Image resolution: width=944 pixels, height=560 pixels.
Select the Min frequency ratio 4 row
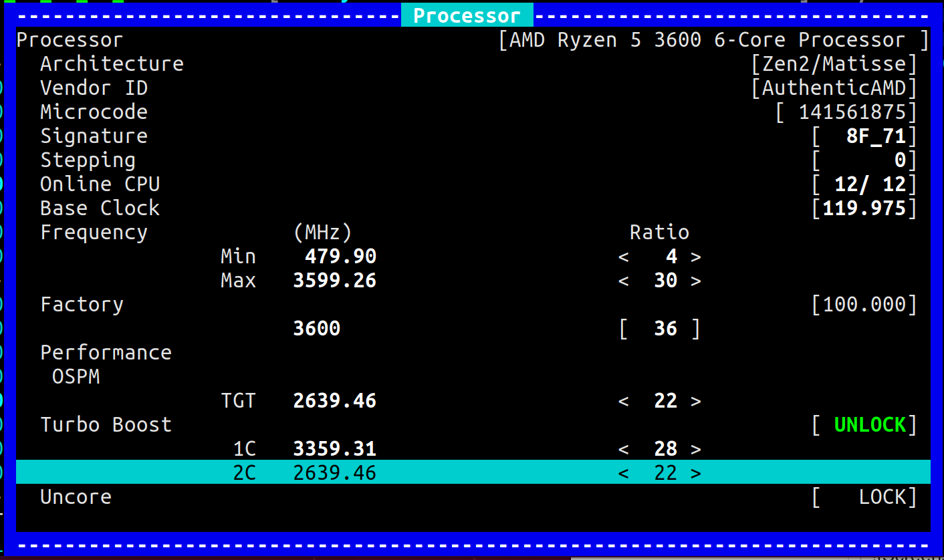pos(473,257)
